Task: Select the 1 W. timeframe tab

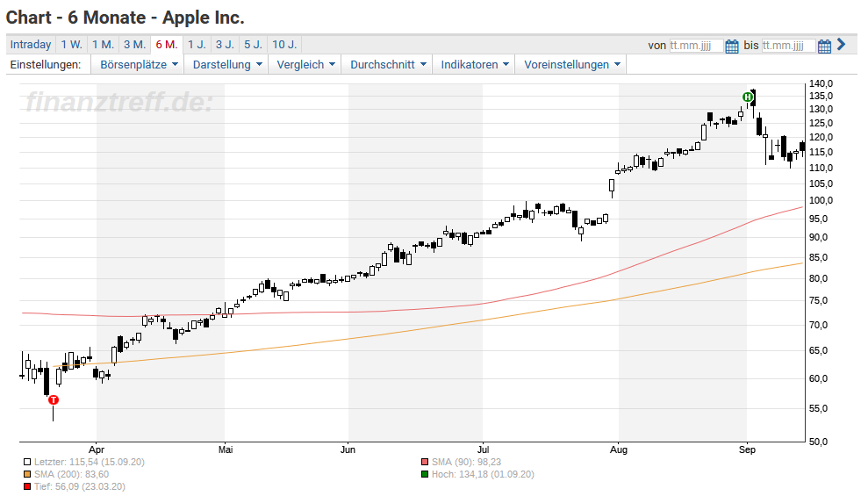Action: 71,45
